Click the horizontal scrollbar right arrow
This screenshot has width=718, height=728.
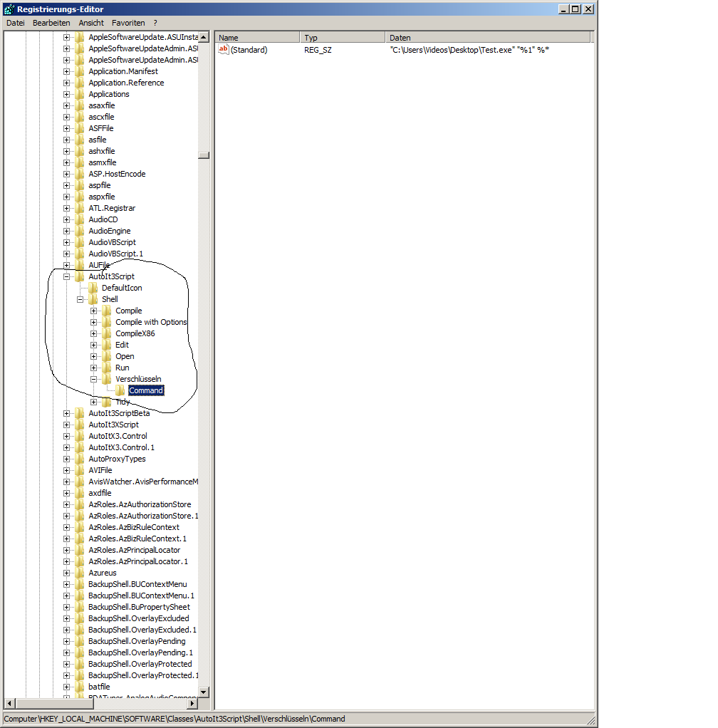coord(192,704)
